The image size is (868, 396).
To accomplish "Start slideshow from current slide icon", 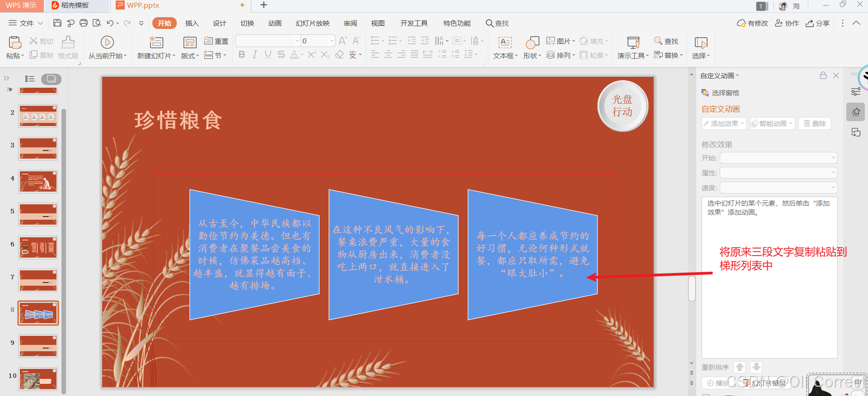I will pos(107,42).
